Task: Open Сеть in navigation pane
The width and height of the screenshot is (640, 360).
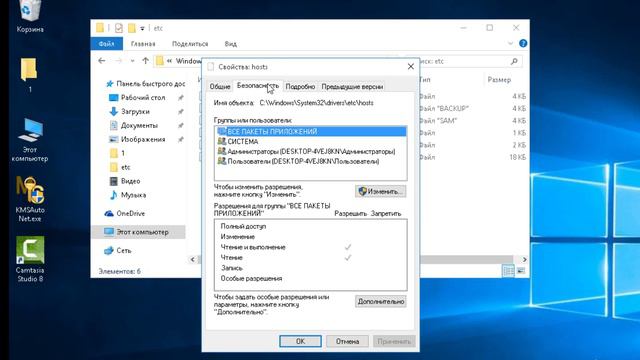Action: click(118, 250)
